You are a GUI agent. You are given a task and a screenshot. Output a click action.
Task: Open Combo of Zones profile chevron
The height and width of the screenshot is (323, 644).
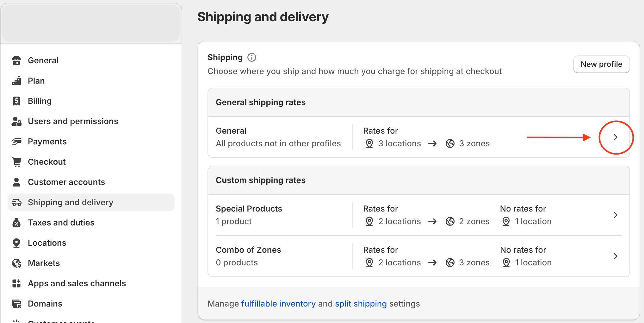tap(616, 256)
